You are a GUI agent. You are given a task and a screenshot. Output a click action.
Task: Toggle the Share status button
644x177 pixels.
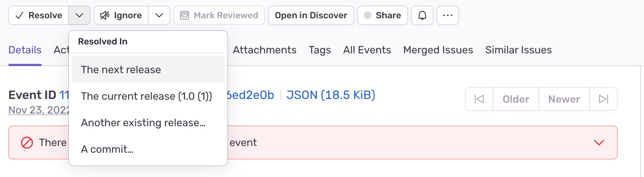[383, 15]
